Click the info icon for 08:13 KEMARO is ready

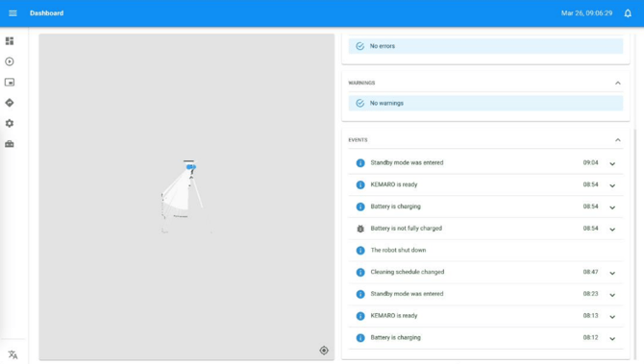(x=360, y=316)
